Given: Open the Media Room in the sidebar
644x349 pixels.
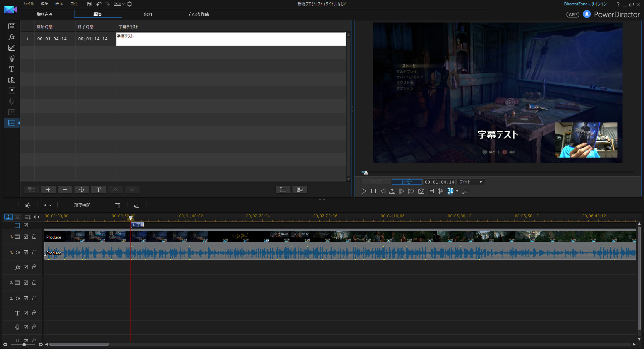Looking at the screenshot, I should pyautogui.click(x=12, y=26).
